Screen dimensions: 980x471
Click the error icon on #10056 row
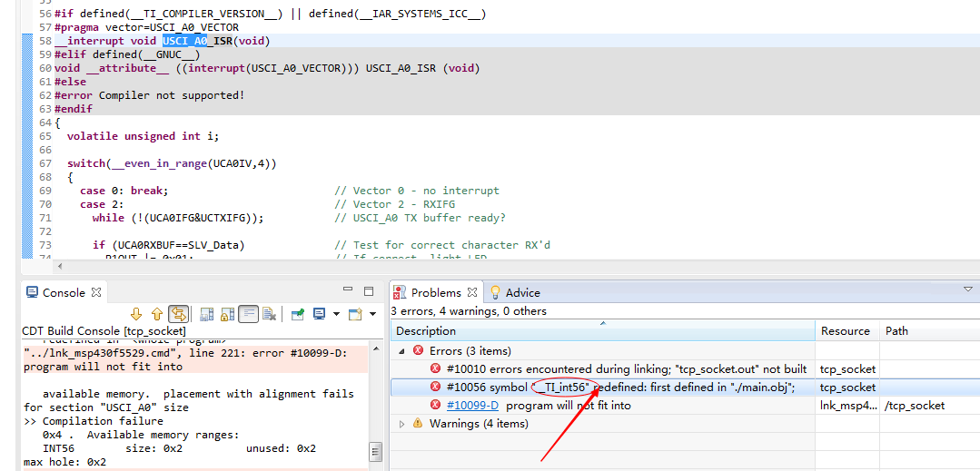pos(436,388)
